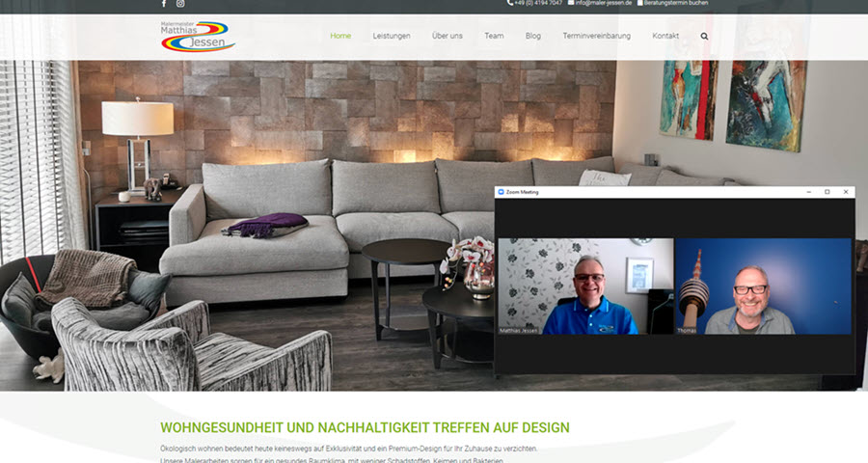Open the Über uns menu item
The height and width of the screenshot is (463, 868).
point(448,36)
